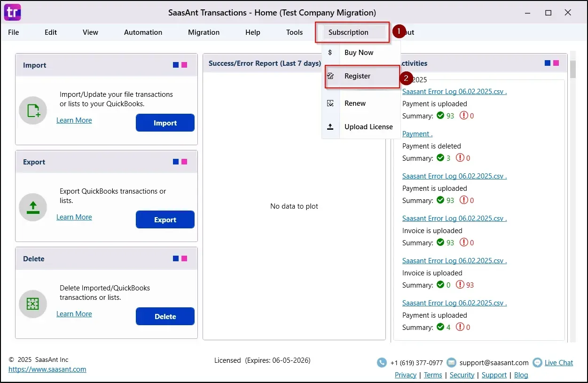Click the pencil icon beside Register
Screen dimensions: 588x383
330,76
